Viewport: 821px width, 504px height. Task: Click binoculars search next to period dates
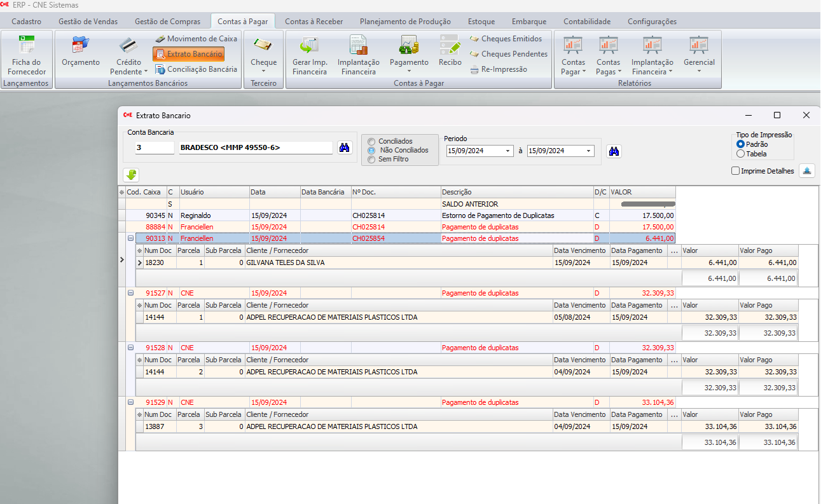615,151
